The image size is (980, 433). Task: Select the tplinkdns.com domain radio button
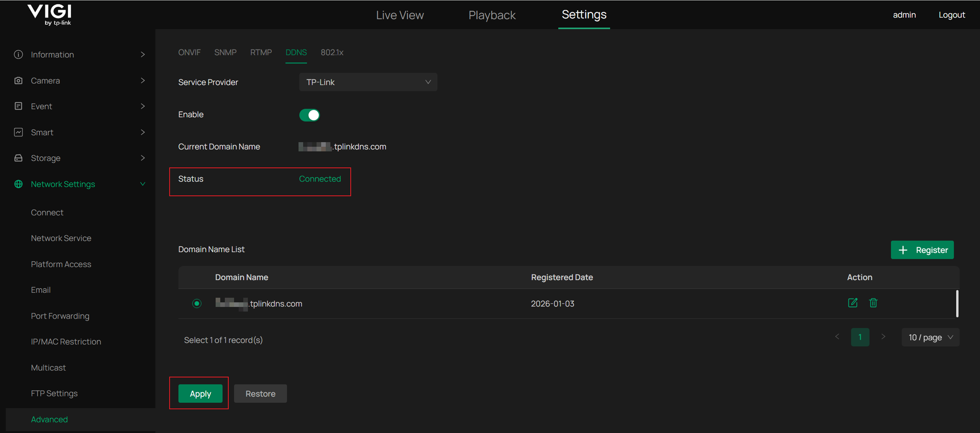tap(197, 304)
